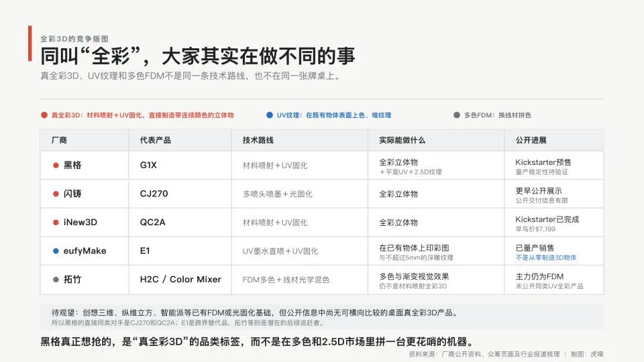Viewport: 644px width, 362px height.
Task: Click 更早公开展示 status text
Action: click(539, 191)
